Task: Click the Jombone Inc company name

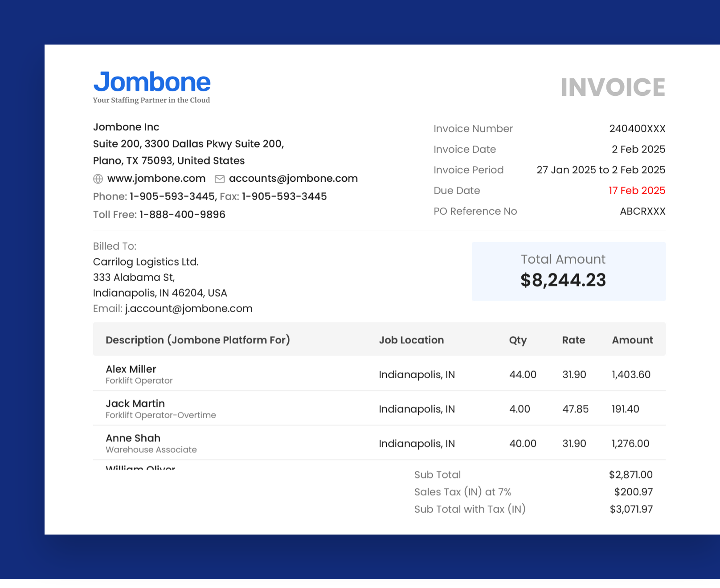Action: (x=126, y=127)
